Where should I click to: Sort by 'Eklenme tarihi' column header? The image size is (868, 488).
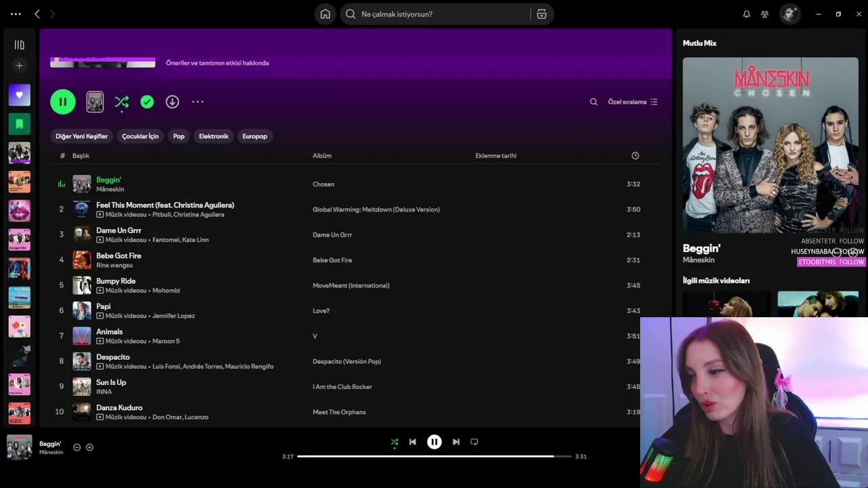(496, 156)
